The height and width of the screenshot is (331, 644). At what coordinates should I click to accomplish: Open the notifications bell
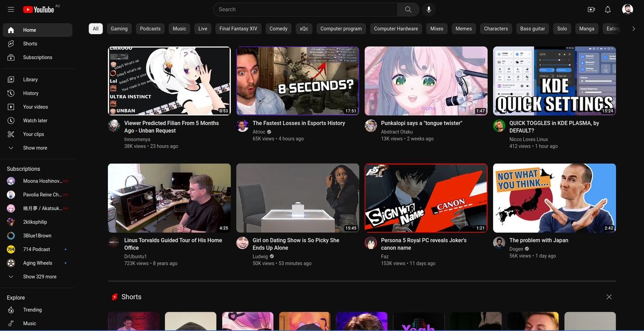(608, 10)
